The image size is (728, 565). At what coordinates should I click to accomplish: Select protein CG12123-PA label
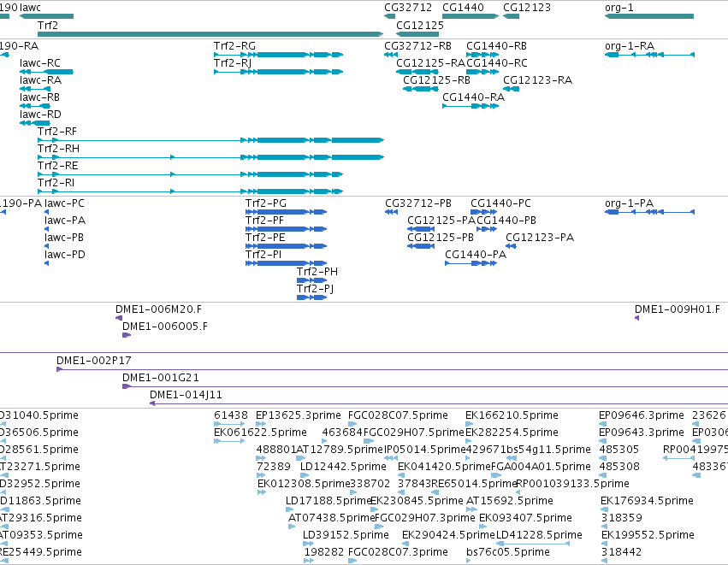point(540,238)
